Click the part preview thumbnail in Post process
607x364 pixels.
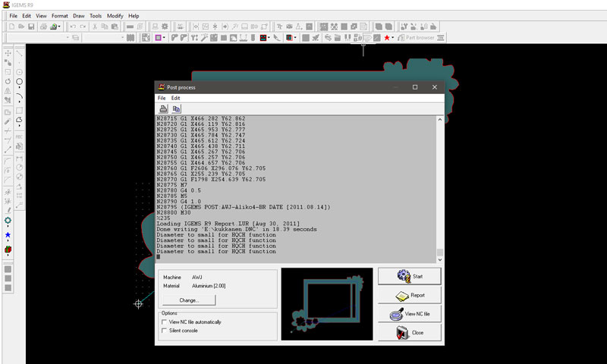pos(327,304)
